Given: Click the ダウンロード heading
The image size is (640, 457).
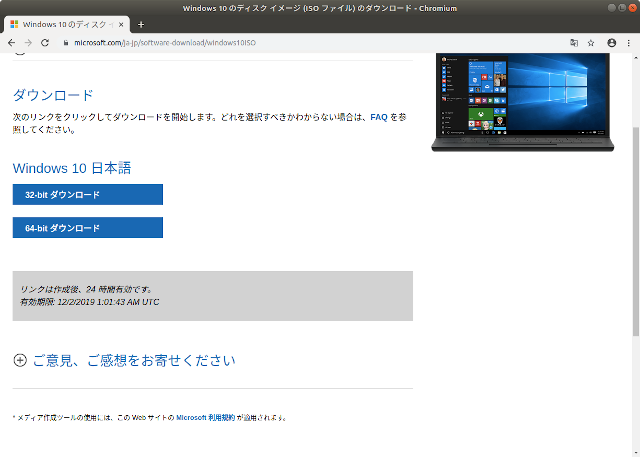Looking at the screenshot, I should (x=53, y=95).
